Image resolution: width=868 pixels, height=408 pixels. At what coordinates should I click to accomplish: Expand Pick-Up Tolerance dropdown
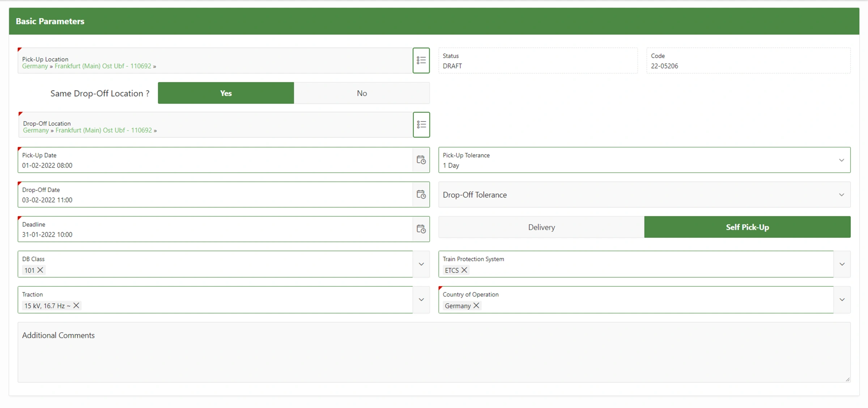[x=842, y=160]
